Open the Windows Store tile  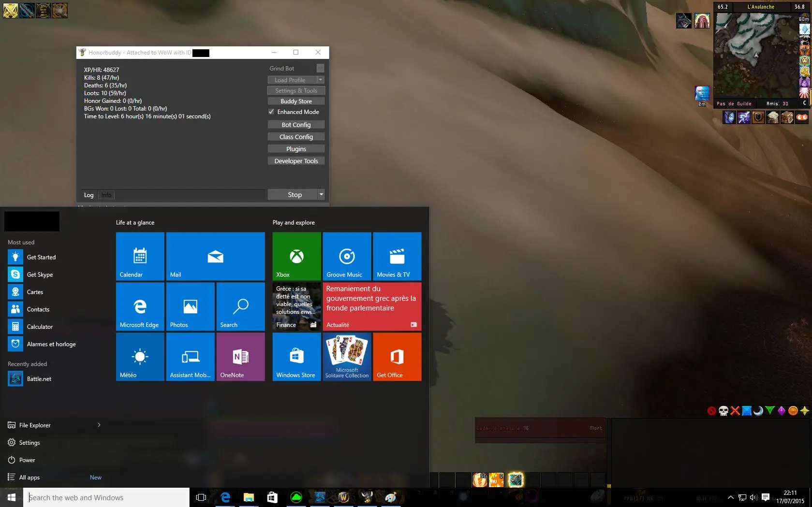click(x=296, y=357)
